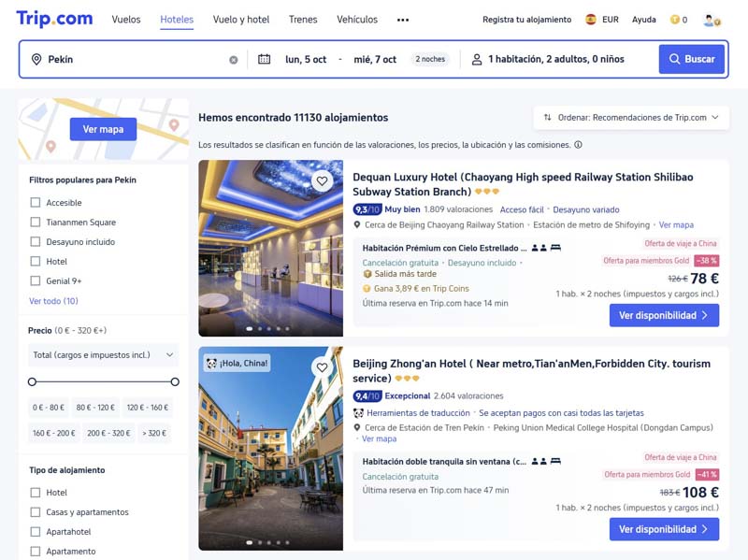748x560 pixels.
Task: Click the Trip.com logo
Action: coord(54,19)
